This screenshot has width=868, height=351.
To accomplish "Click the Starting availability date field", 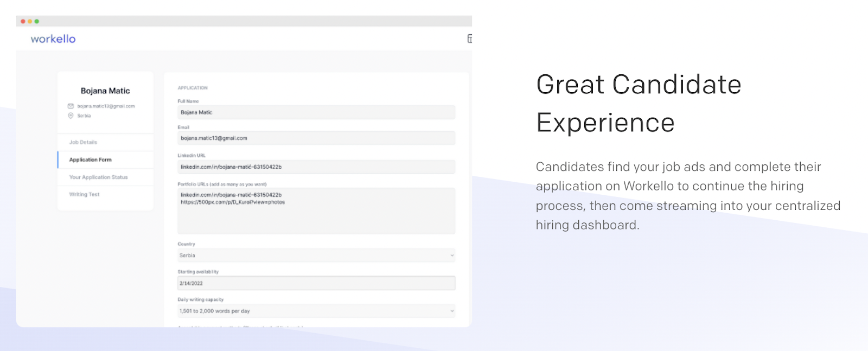I will pos(316,283).
